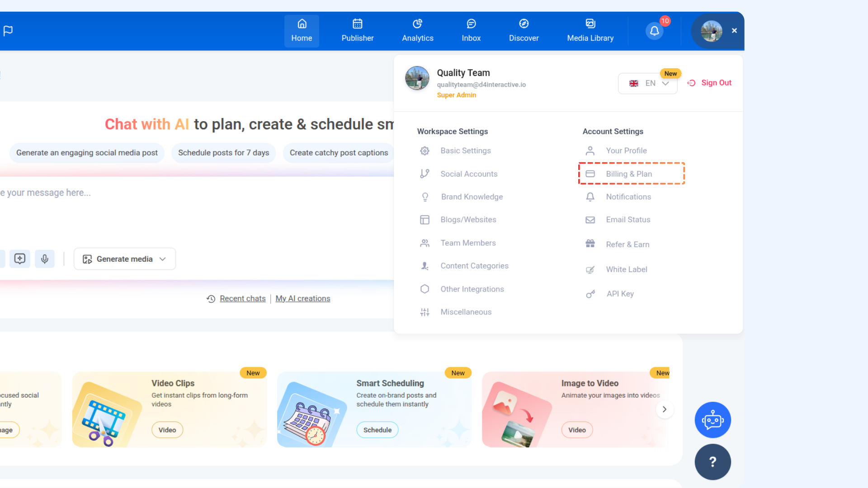Open the EN language dropdown
The image size is (868, 488).
coord(647,84)
